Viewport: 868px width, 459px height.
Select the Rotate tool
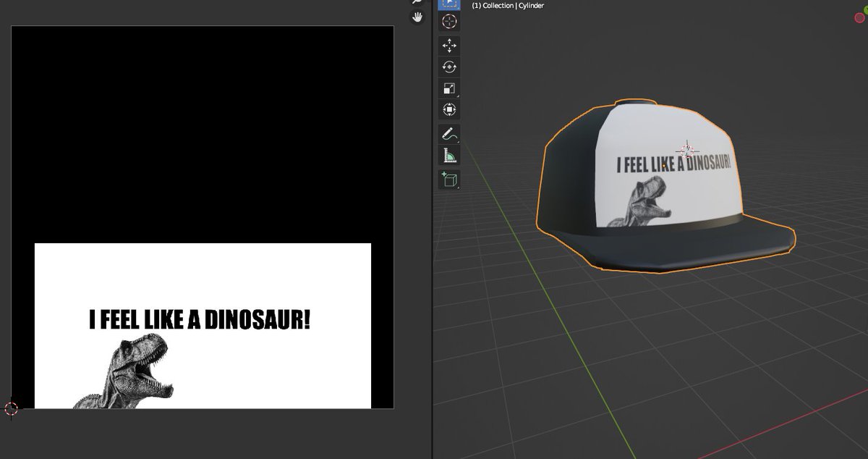449,67
